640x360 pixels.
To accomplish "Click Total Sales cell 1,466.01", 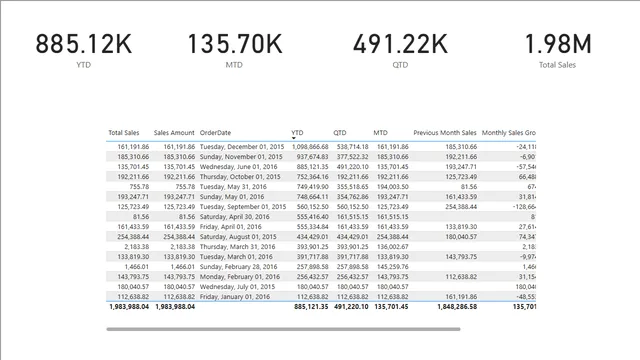I will pos(137,267).
